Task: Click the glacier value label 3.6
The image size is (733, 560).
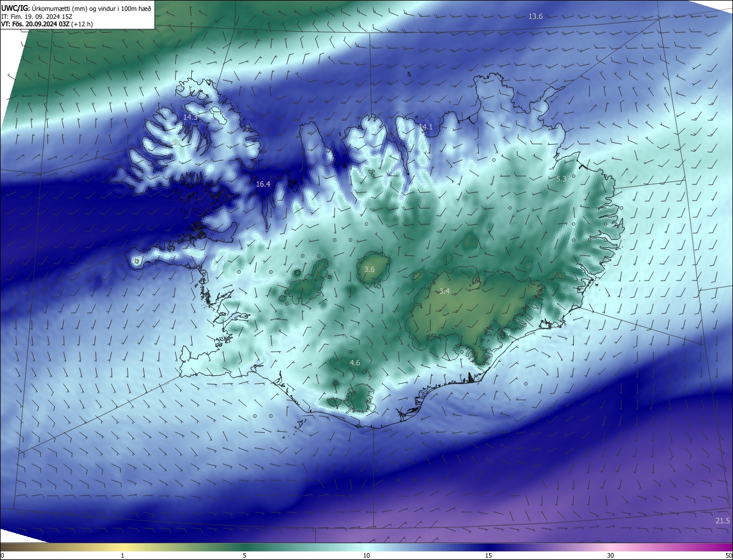Action: click(369, 269)
